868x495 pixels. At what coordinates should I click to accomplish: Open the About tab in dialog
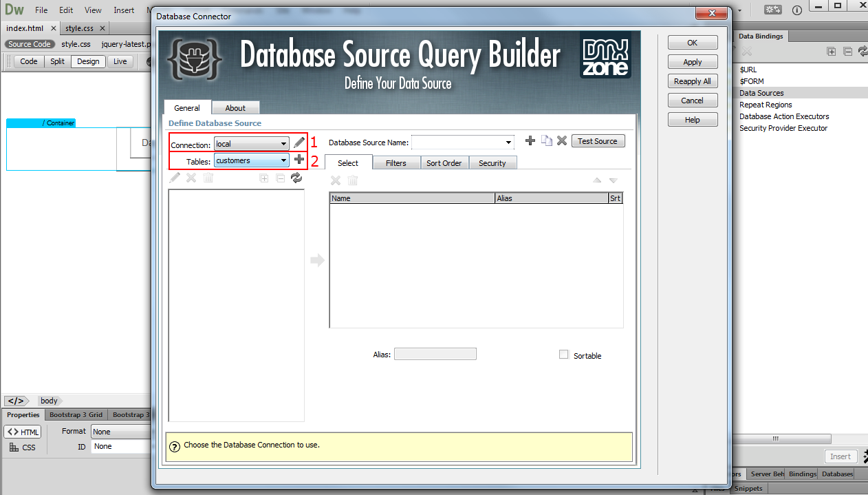click(235, 108)
